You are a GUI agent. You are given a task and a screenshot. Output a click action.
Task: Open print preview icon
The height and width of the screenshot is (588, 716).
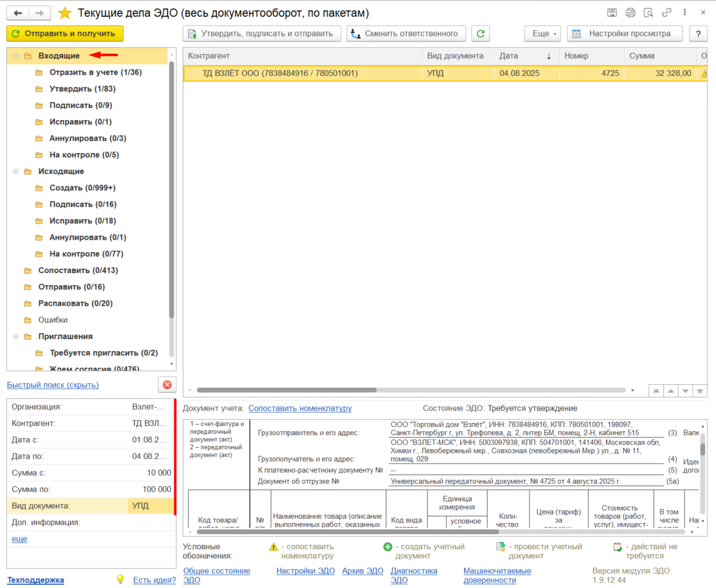click(x=649, y=13)
